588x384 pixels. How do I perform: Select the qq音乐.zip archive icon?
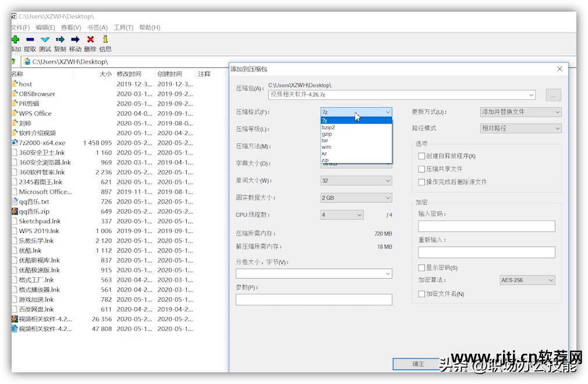(15, 211)
